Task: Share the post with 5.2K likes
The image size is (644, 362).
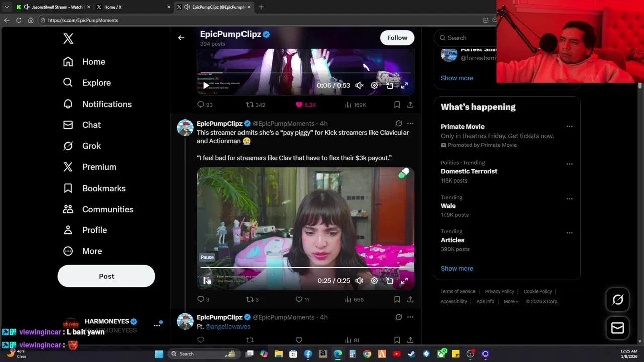Action: click(410, 105)
